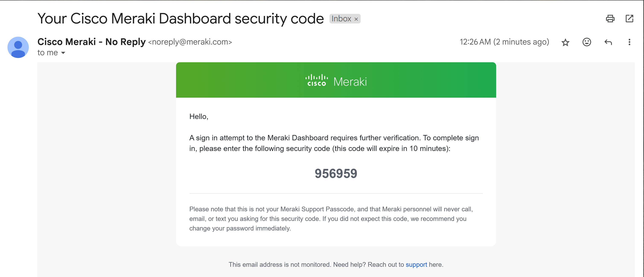
Task: Star the Cisco Meraki message
Action: pyautogui.click(x=565, y=42)
